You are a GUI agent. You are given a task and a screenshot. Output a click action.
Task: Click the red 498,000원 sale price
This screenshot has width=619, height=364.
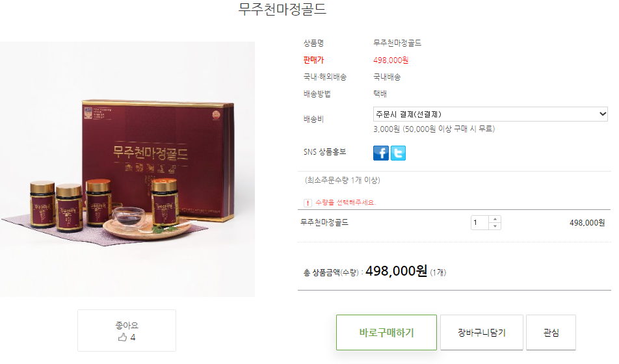coord(391,60)
